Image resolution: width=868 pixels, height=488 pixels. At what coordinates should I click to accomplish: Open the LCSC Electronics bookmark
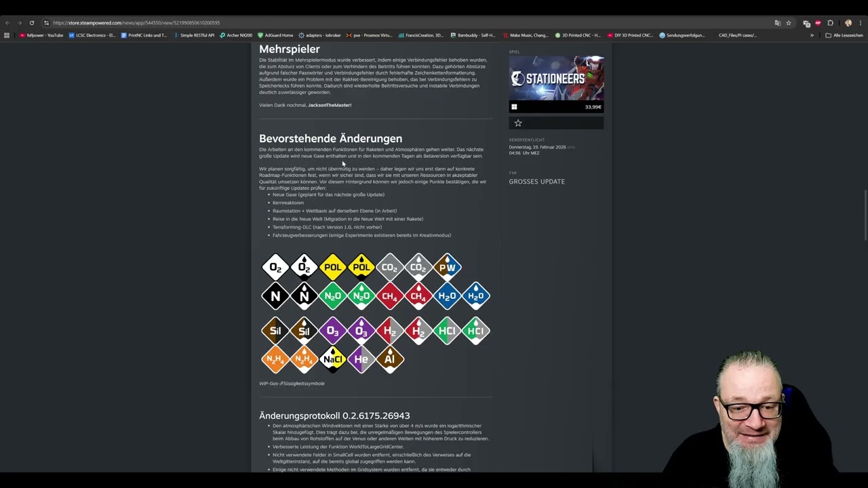[92, 35]
